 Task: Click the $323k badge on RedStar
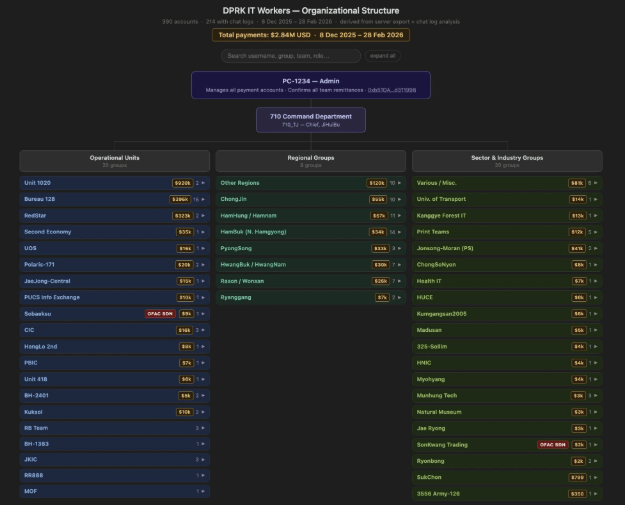pos(183,215)
